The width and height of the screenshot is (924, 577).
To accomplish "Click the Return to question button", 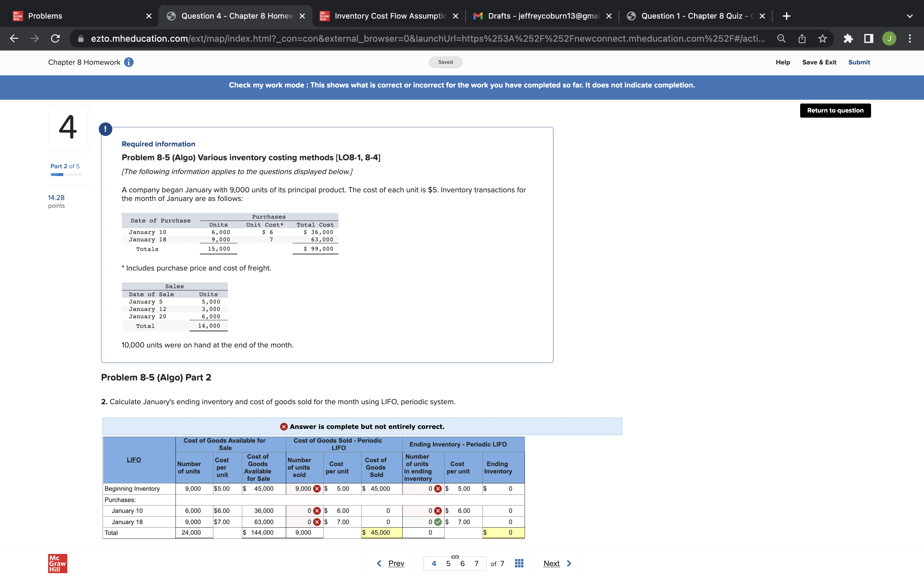I will pos(835,110).
